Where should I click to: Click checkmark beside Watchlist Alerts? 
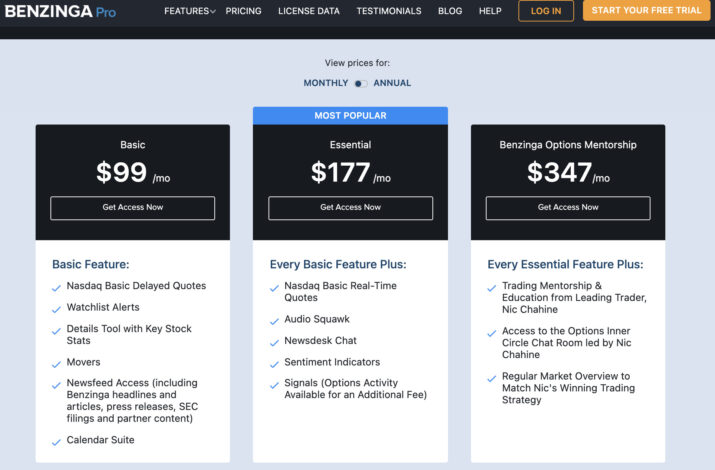coord(56,310)
